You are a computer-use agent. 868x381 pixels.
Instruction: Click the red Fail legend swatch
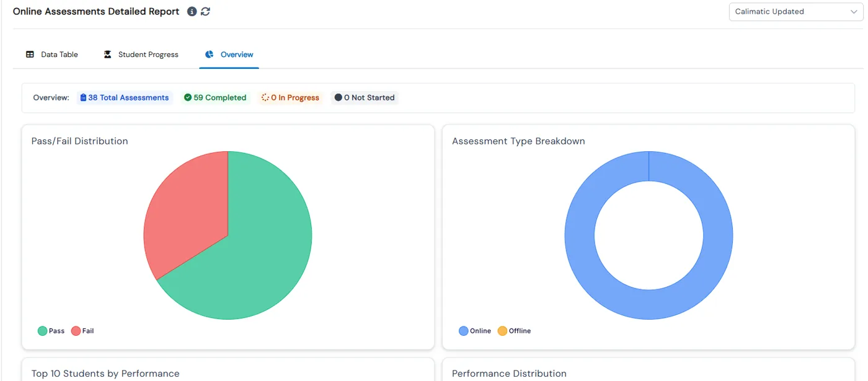76,331
